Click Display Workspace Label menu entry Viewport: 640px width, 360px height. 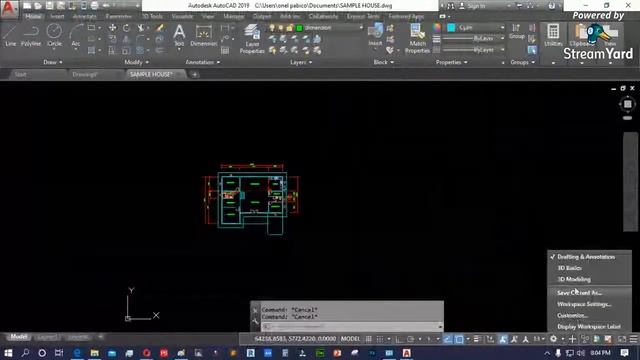(x=589, y=327)
